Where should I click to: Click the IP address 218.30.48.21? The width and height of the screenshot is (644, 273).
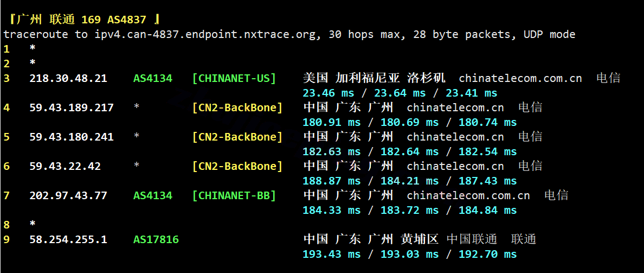(x=68, y=78)
